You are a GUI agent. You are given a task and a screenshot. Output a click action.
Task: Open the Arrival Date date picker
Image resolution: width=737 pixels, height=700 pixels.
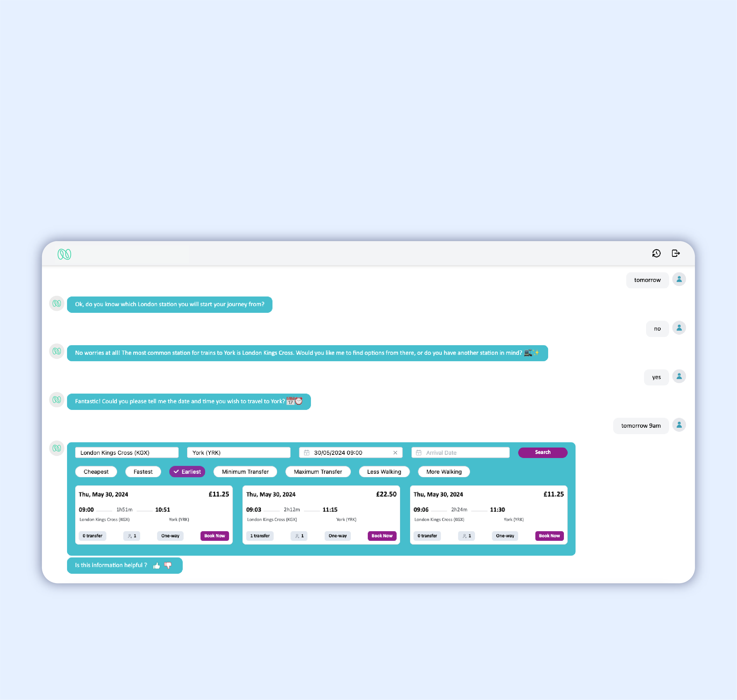click(460, 453)
